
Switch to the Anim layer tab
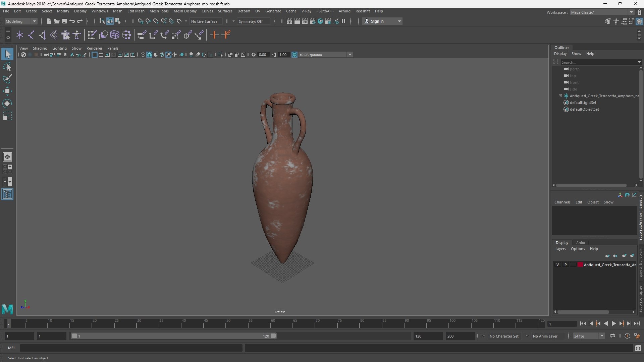(580, 243)
